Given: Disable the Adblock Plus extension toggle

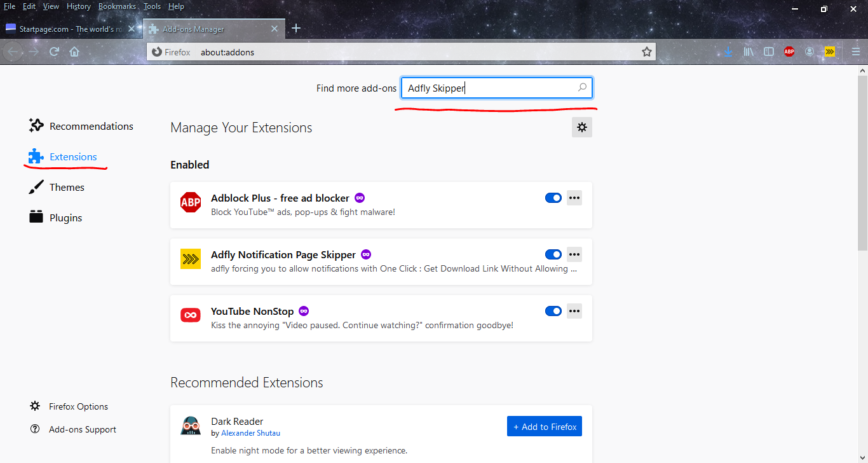Looking at the screenshot, I should 553,198.
